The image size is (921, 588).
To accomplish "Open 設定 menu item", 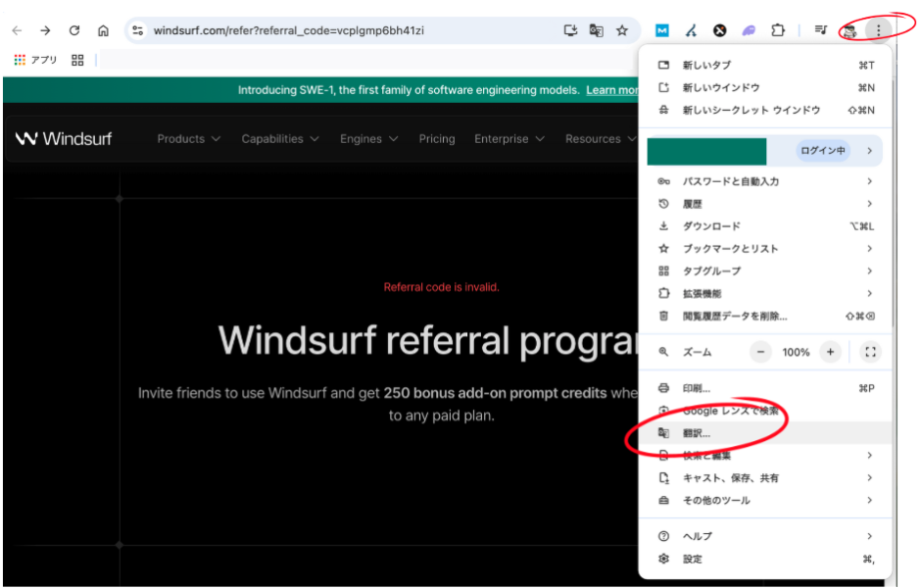I will (765, 559).
